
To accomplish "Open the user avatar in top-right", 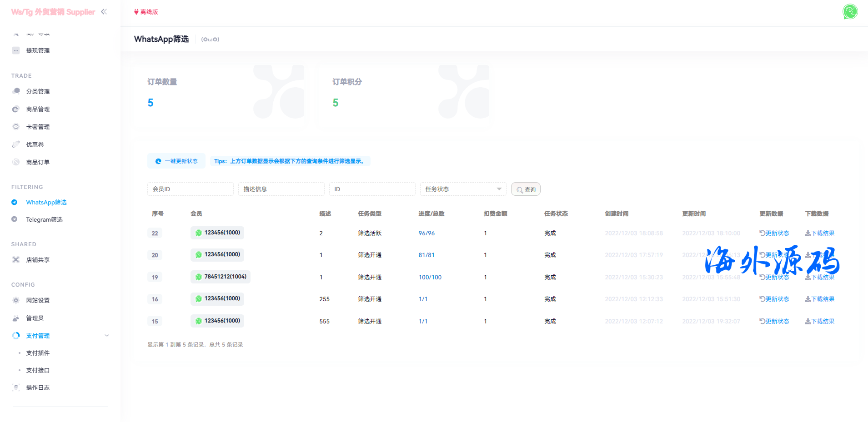I will (x=850, y=12).
